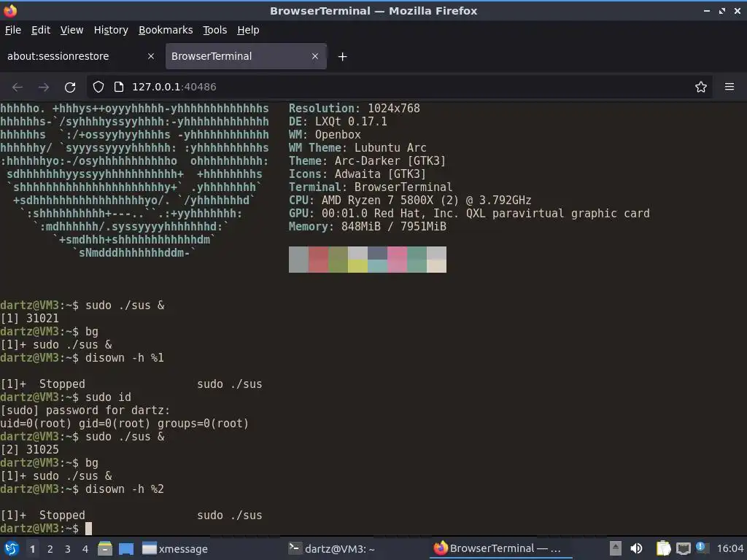747x560 pixels.
Task: Click the network status tray icon
Action: point(683,548)
